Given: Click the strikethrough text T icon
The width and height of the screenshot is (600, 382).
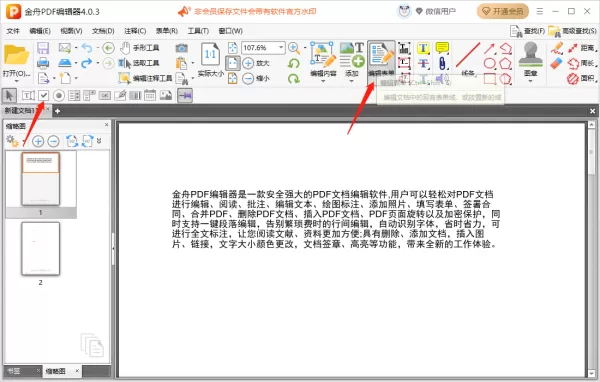Looking at the screenshot, I should pyautogui.click(x=423, y=63).
